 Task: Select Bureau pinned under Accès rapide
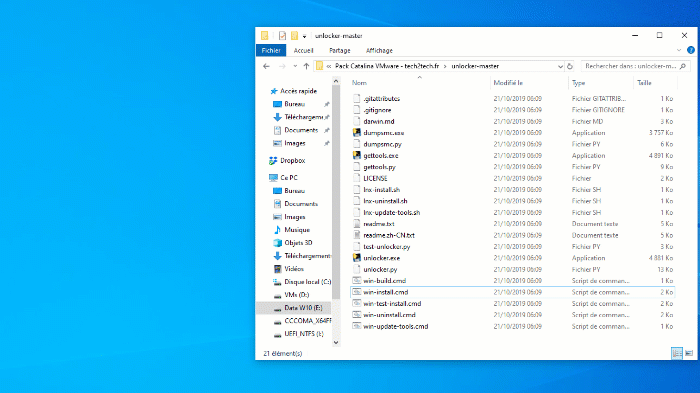[294, 104]
